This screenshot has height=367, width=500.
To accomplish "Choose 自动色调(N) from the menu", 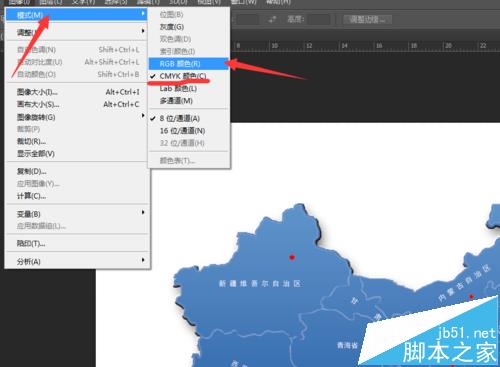I will pyautogui.click(x=77, y=50).
